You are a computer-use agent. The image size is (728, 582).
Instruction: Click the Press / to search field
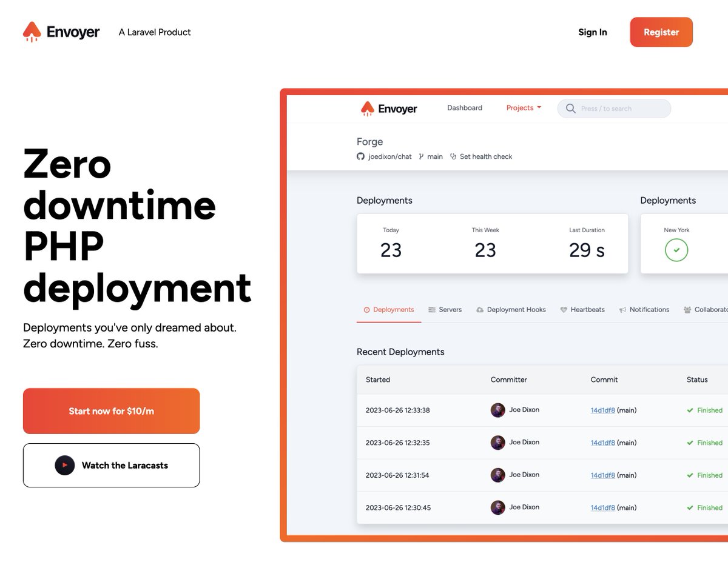click(x=614, y=109)
